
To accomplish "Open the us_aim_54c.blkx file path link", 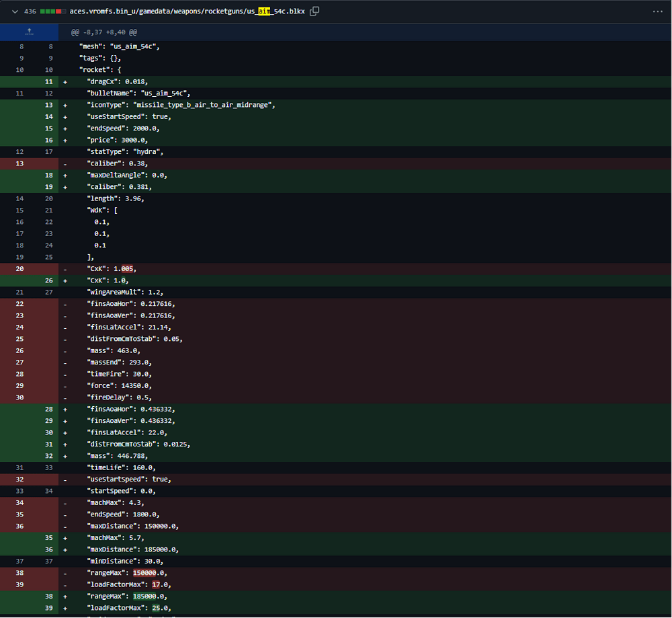I will [187, 11].
